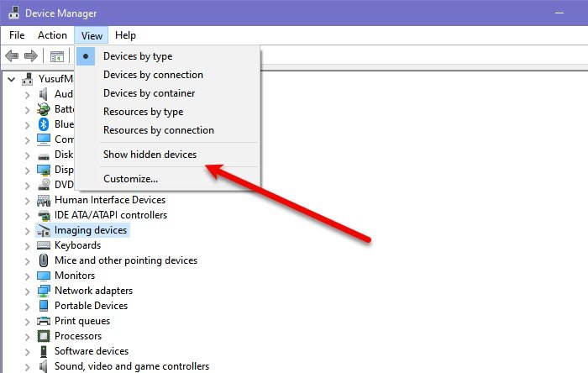Open the Help menu
The height and width of the screenshot is (373, 588).
click(x=125, y=35)
